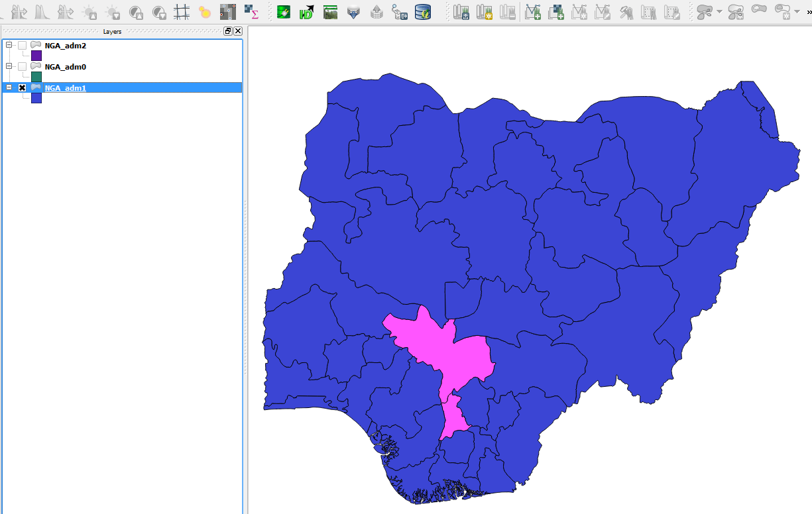Float the Layers panel
Viewport: 812px width, 514px height.
pyautogui.click(x=227, y=30)
